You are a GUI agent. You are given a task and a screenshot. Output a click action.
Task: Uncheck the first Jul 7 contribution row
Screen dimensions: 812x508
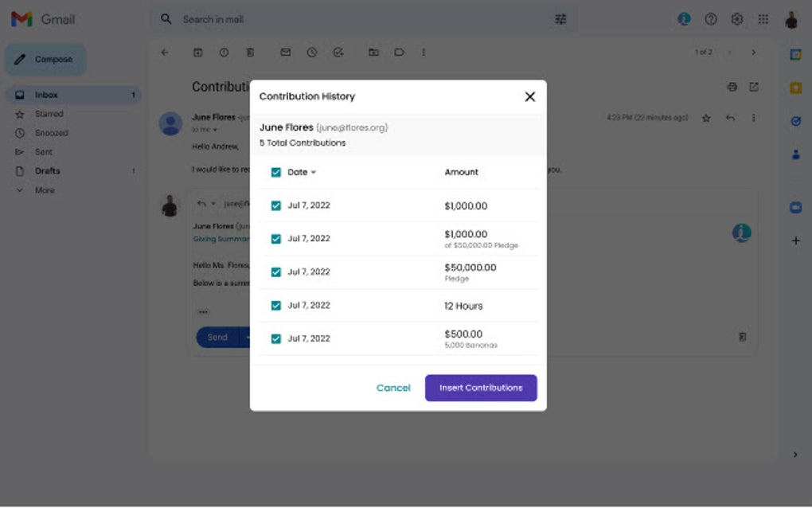pos(275,205)
